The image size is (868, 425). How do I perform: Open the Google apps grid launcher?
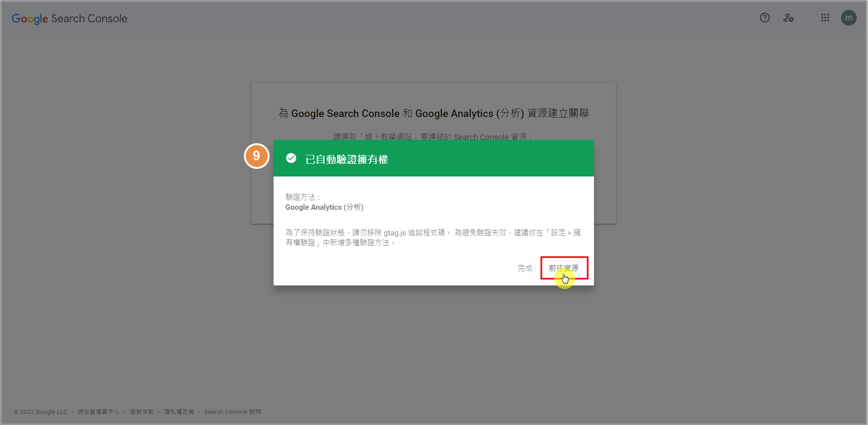pos(825,18)
